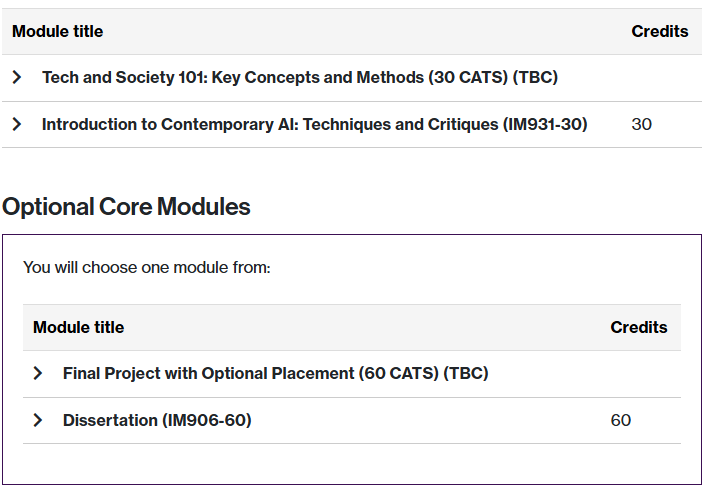Expand chevron beside Introduction to Contemporary AI
Viewport: 707px width, 490px height.
click(x=17, y=125)
